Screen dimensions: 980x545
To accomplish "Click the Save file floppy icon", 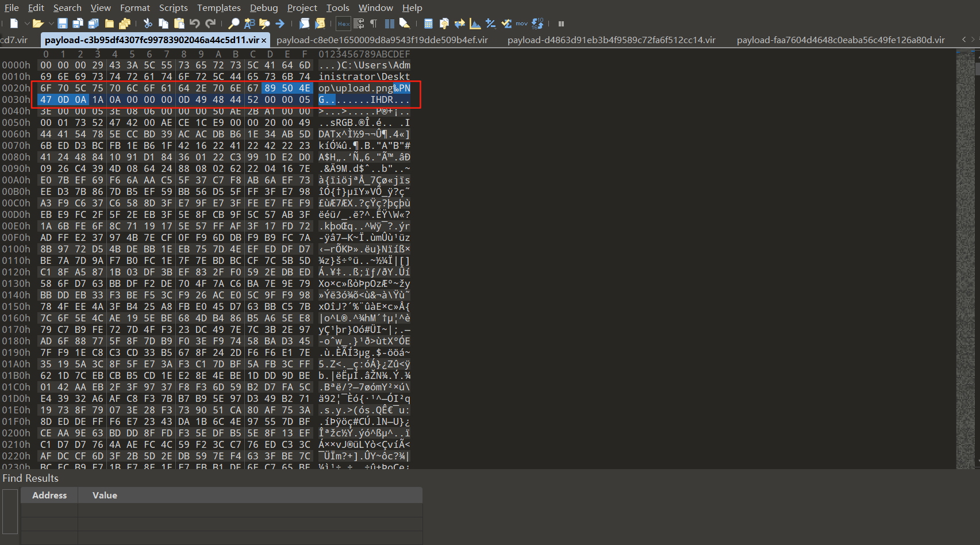I will click(x=63, y=24).
